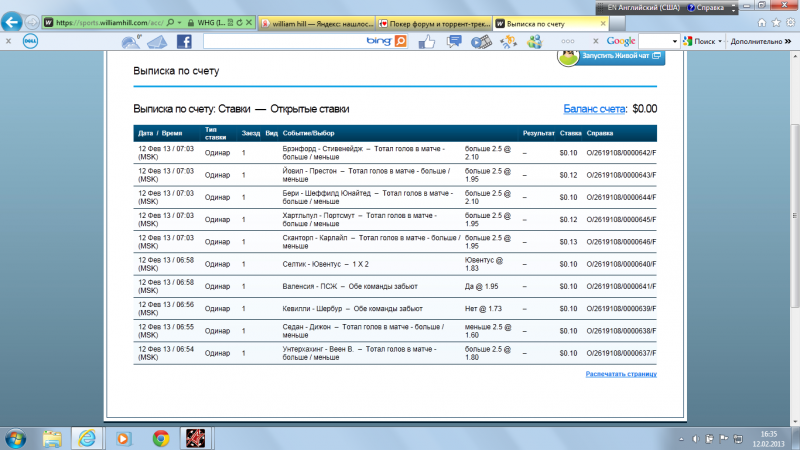The height and width of the screenshot is (450, 800).
Task: Switch to william hill Яндекс tab
Action: point(317,23)
